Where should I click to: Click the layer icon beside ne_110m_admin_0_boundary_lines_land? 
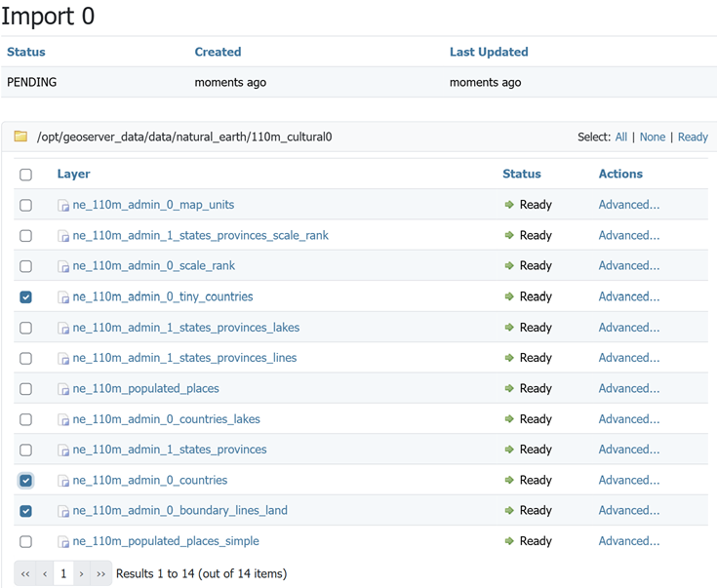[63, 511]
